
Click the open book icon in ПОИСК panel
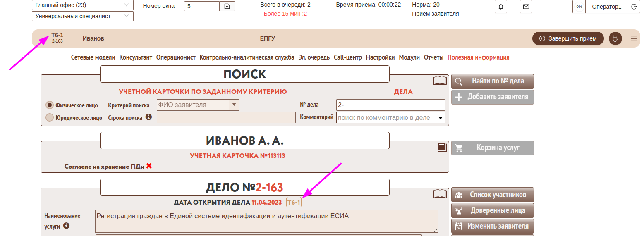(440, 81)
